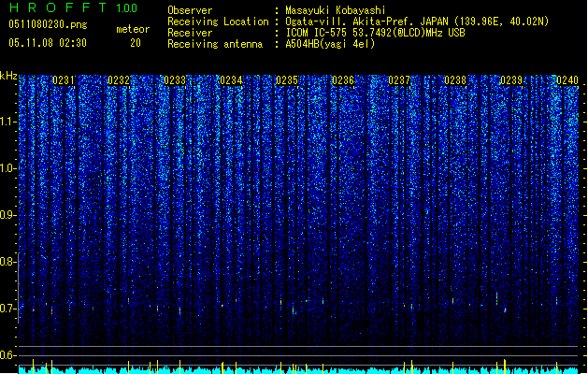Click the 0234 time marker
Image resolution: width=588 pixels, height=374 pixels.
click(232, 80)
